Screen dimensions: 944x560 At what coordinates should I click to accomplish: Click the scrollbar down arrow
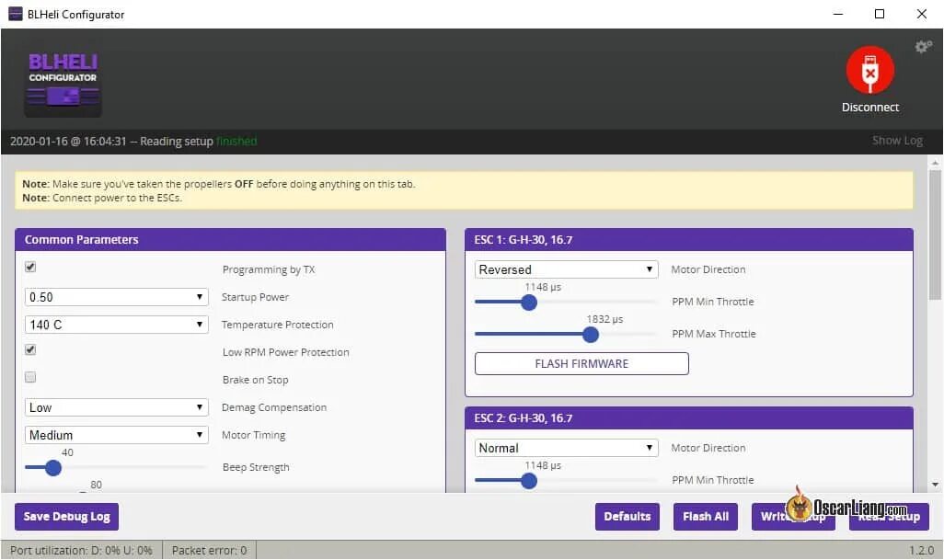pos(935,485)
